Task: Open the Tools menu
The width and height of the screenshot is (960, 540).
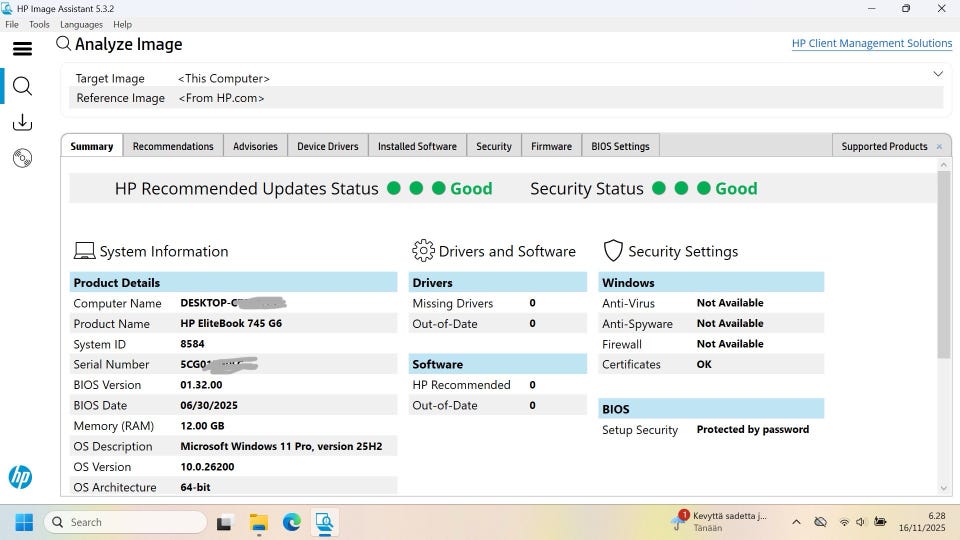Action: (39, 24)
